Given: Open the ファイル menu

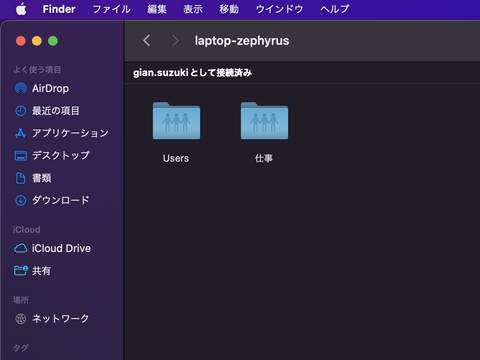Looking at the screenshot, I should coord(111,9).
